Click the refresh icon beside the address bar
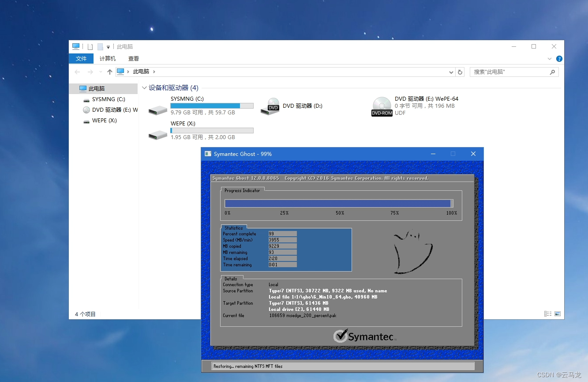The image size is (588, 382). 460,72
